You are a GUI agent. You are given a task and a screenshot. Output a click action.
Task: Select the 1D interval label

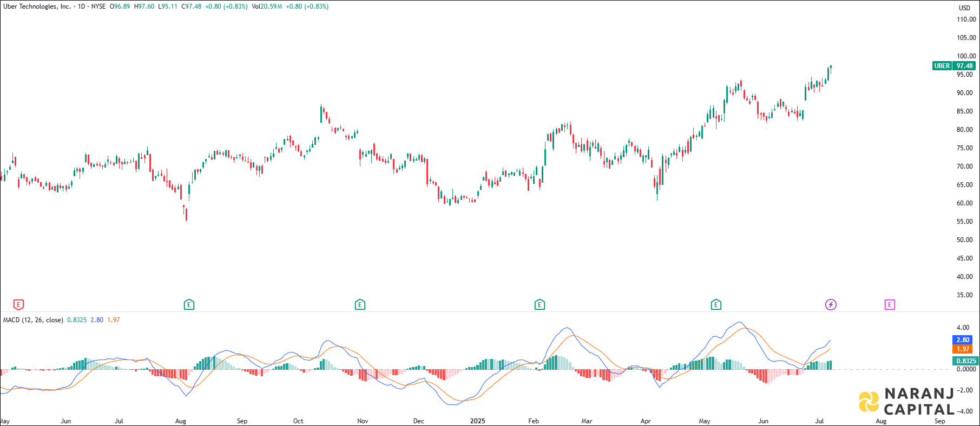82,6
